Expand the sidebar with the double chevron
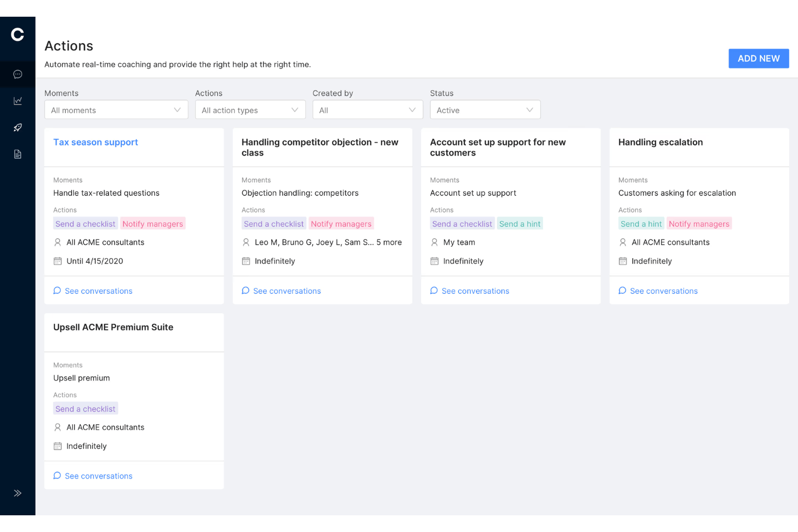 (x=17, y=493)
